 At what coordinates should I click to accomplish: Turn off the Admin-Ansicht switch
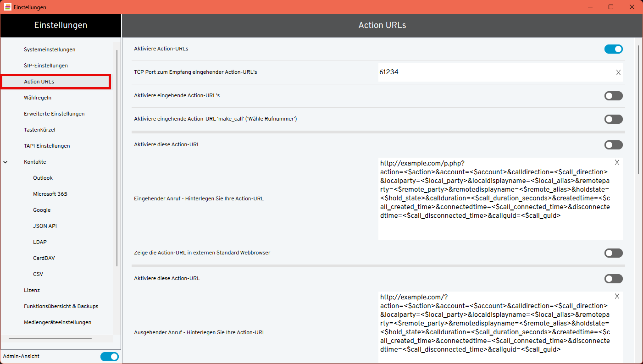[x=109, y=357]
